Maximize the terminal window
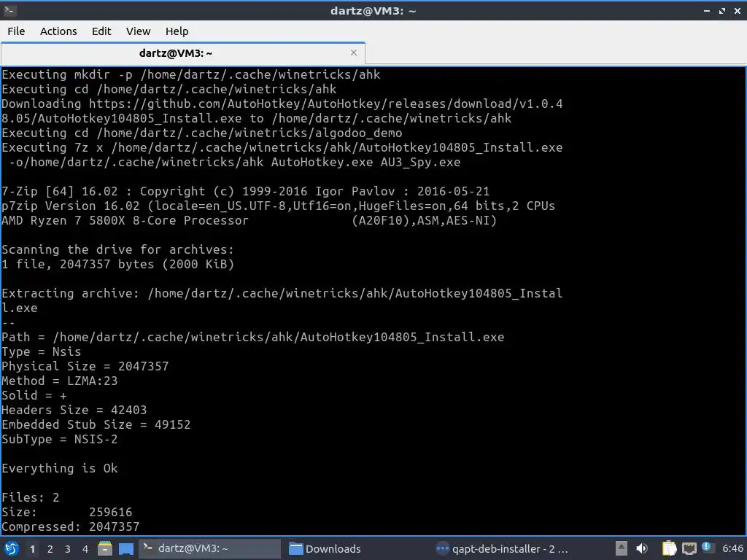The width and height of the screenshot is (747, 560). (722, 10)
